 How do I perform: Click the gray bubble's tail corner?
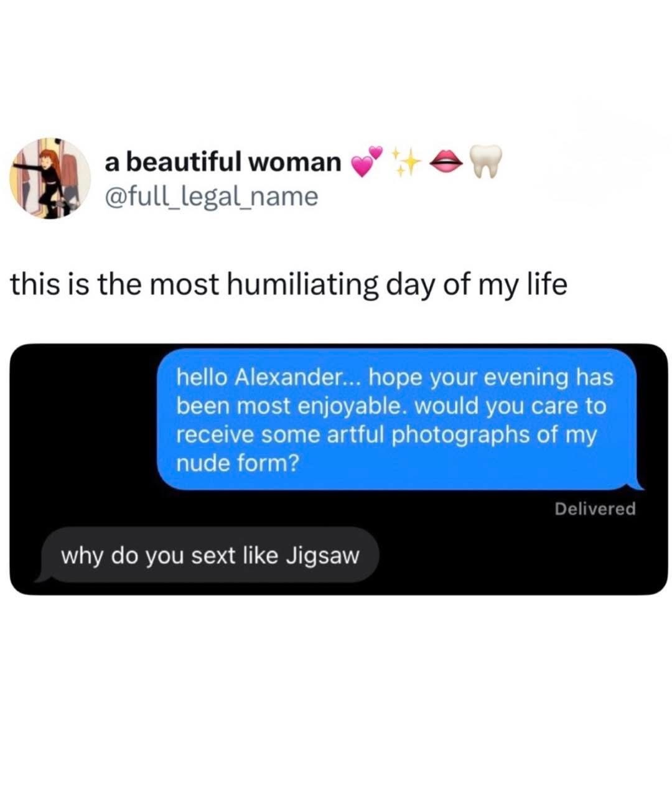pos(44,577)
